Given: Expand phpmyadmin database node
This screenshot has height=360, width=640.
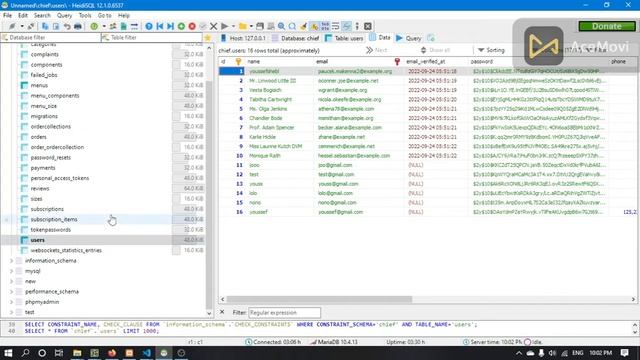Looking at the screenshot, I should click(11, 302).
